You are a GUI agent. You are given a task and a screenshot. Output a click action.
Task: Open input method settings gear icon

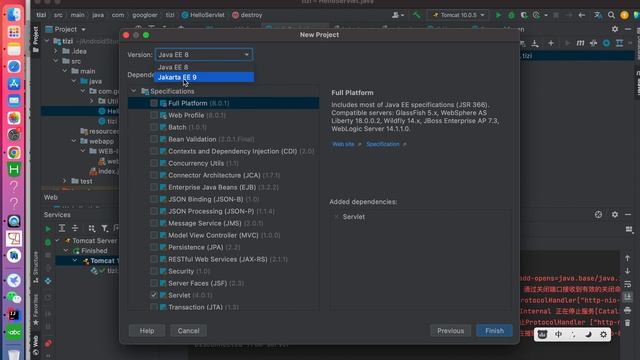[x=603, y=335]
